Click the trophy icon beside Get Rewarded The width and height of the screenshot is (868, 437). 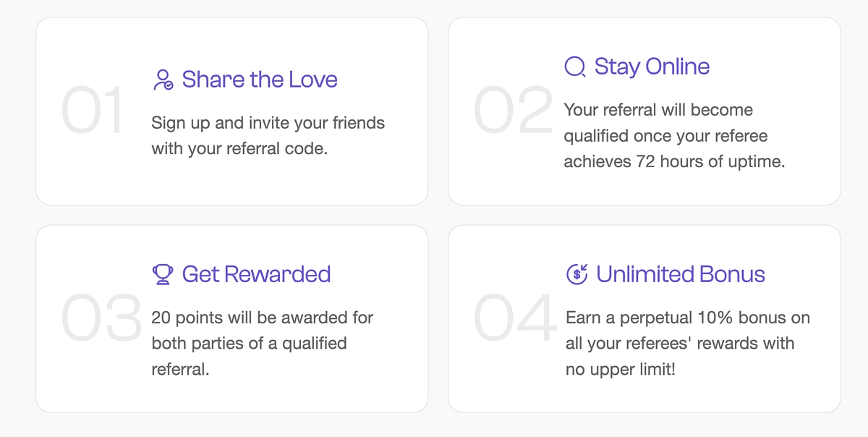(x=163, y=274)
